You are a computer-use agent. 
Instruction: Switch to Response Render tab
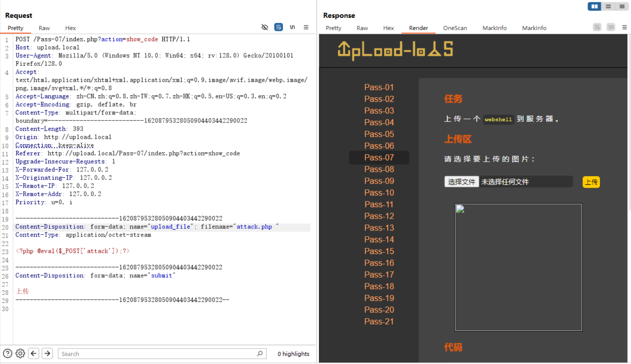pos(418,28)
